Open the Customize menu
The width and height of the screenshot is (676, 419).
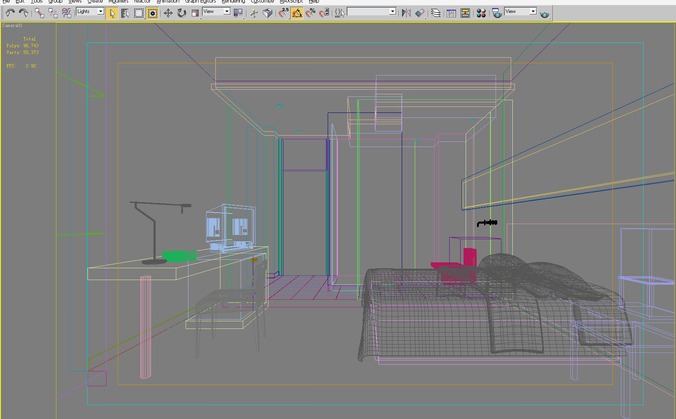point(262,2)
